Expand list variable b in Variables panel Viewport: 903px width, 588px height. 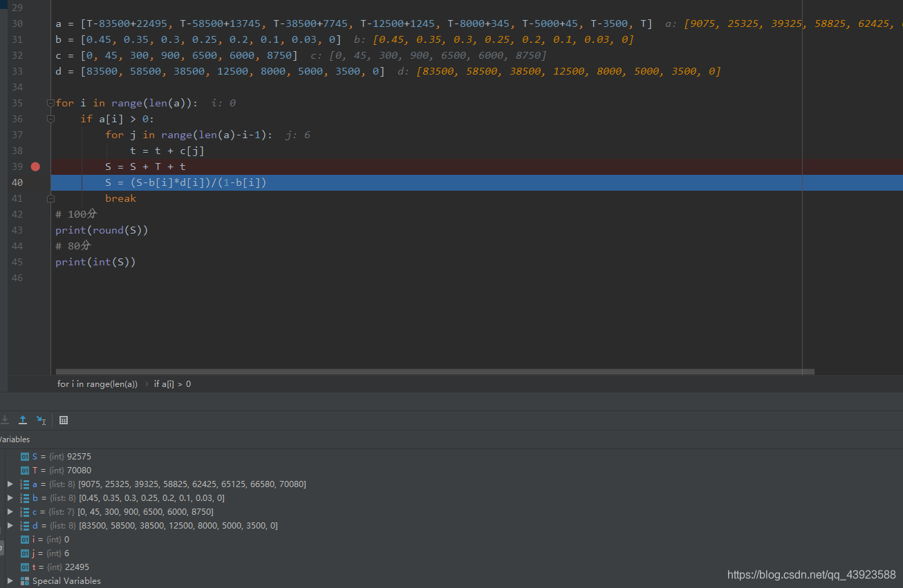(10, 498)
